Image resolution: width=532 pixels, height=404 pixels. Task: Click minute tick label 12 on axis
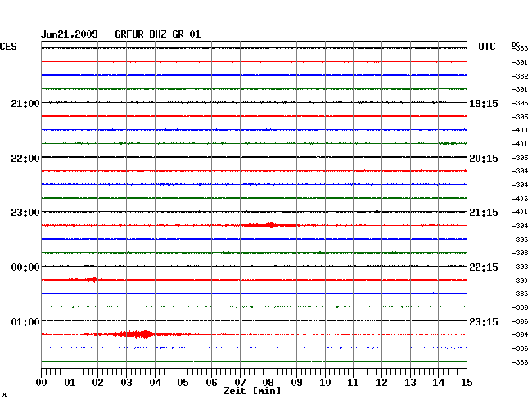pos(381,382)
